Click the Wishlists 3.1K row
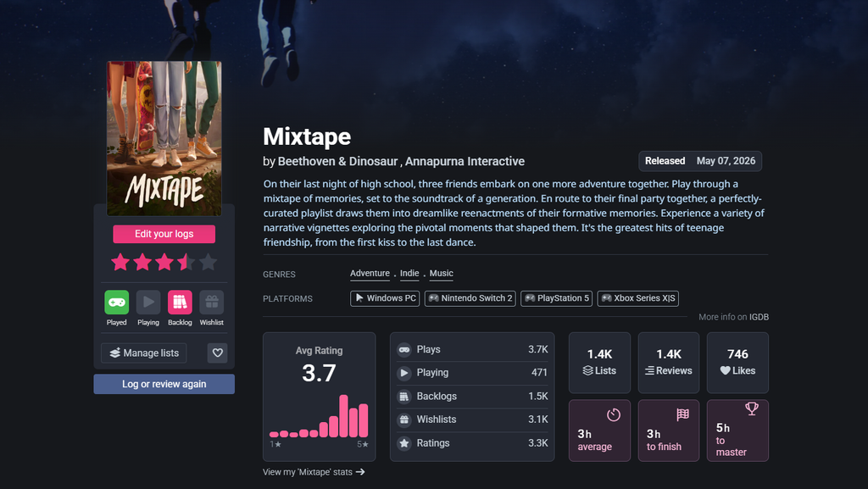Screen dimensions: 868x489 pos(472,420)
